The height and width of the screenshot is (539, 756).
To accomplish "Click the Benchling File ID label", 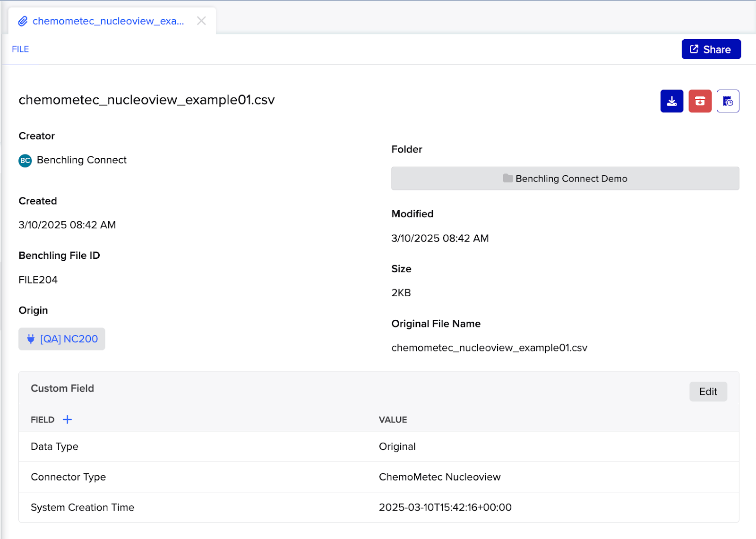I will (60, 256).
